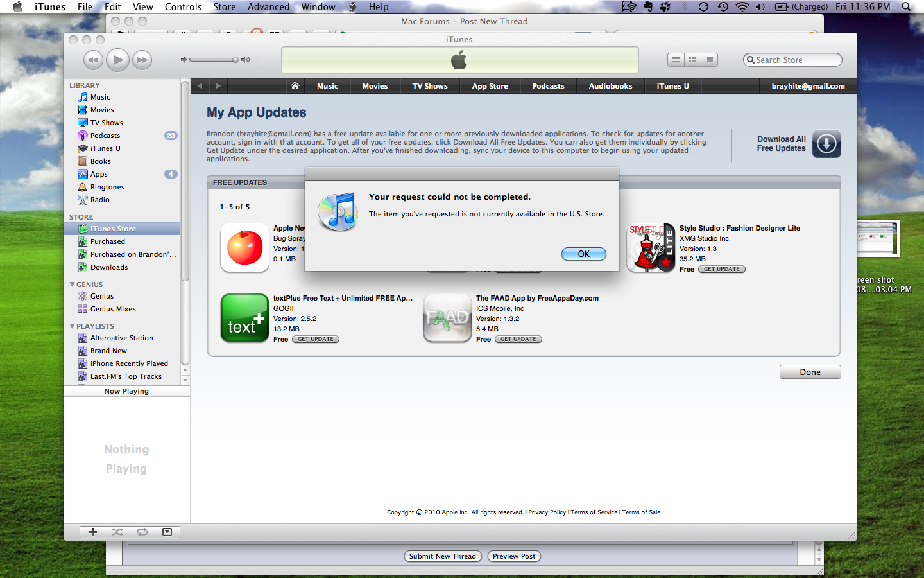Click Submit New Thread in Mac Forums window
Viewport: 924px width, 578px height.
443,556
